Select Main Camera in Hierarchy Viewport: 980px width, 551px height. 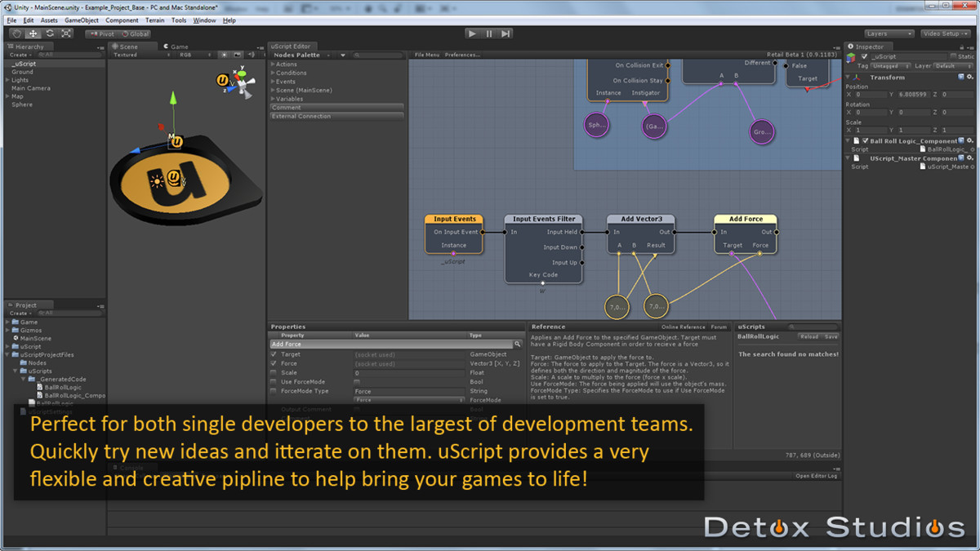31,88
